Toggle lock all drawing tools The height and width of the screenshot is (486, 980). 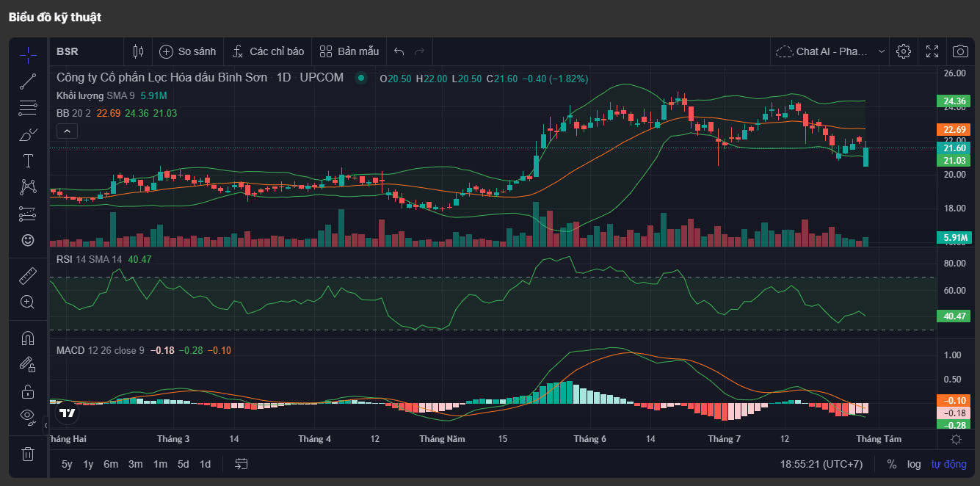(28, 391)
